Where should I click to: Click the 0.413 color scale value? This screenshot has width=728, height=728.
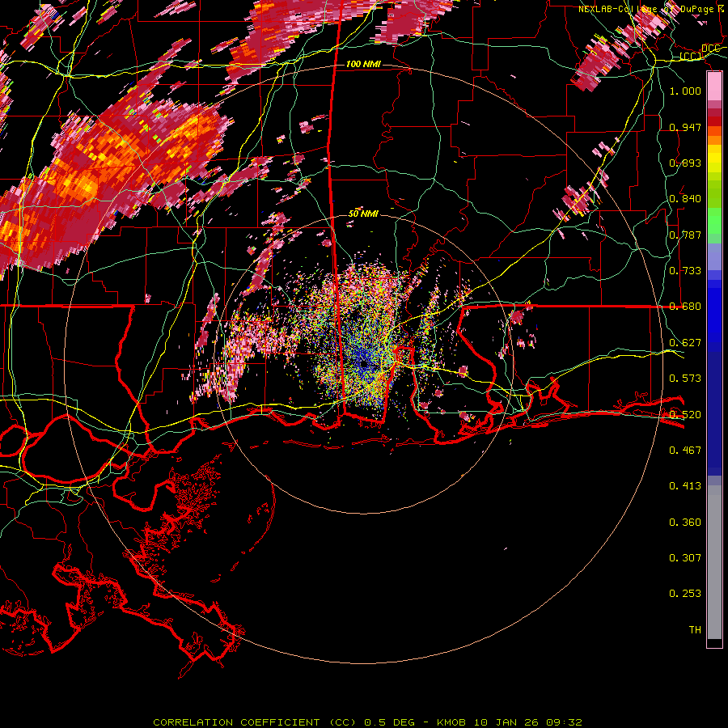coord(685,486)
